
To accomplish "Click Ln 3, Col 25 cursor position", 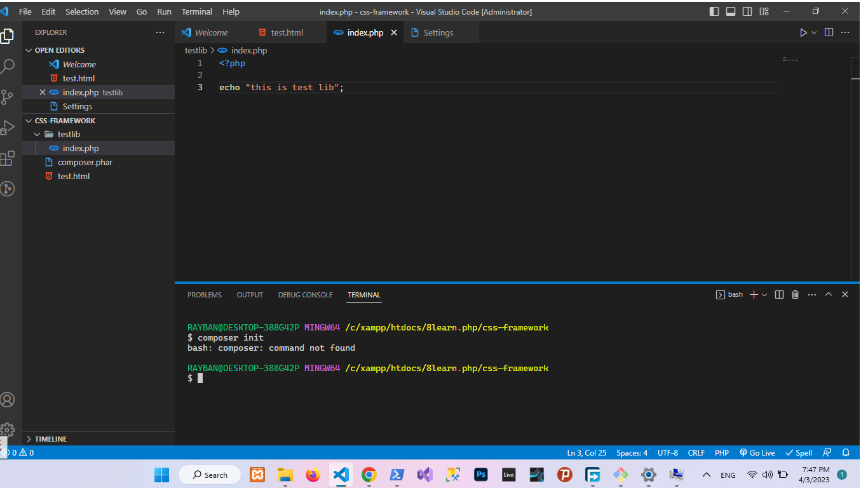I will point(587,453).
